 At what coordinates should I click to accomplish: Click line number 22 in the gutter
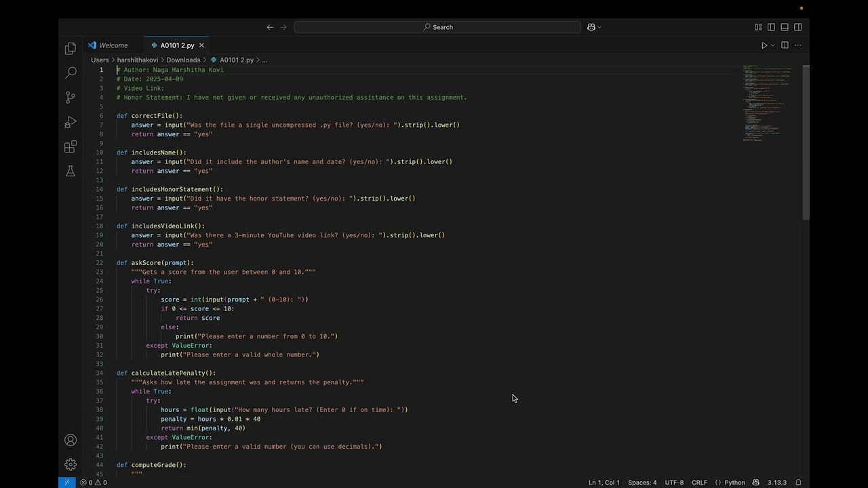coord(100,263)
